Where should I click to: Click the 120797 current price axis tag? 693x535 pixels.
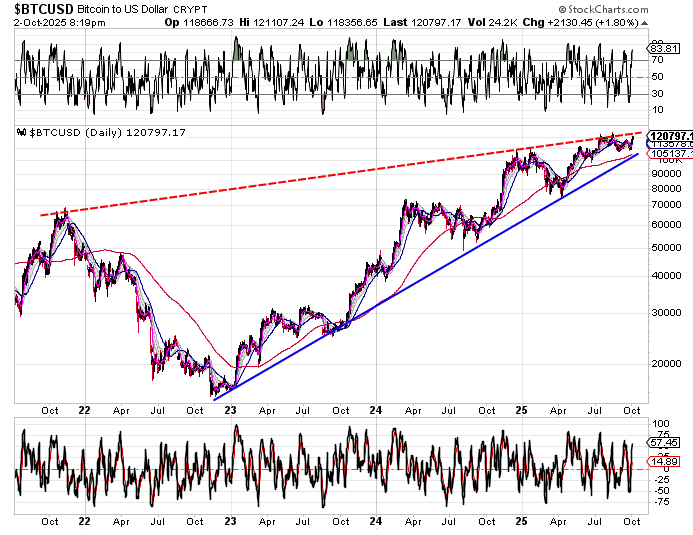click(x=669, y=135)
